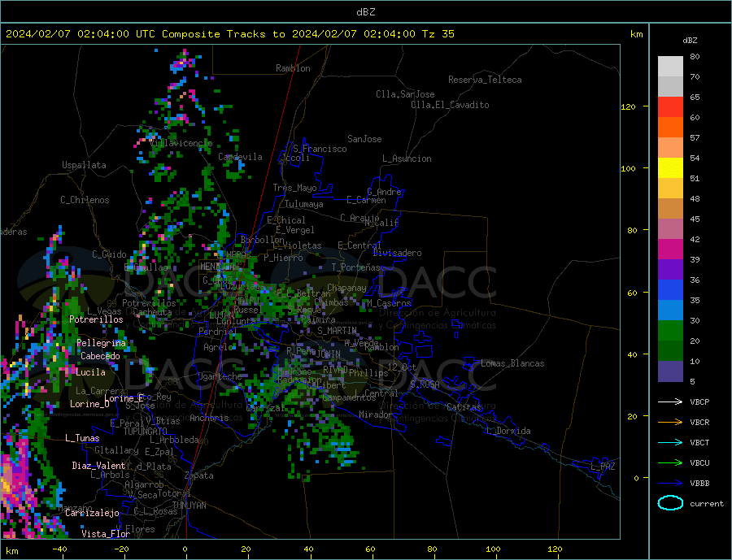Click the 'Tulumaya' map label

(x=304, y=204)
